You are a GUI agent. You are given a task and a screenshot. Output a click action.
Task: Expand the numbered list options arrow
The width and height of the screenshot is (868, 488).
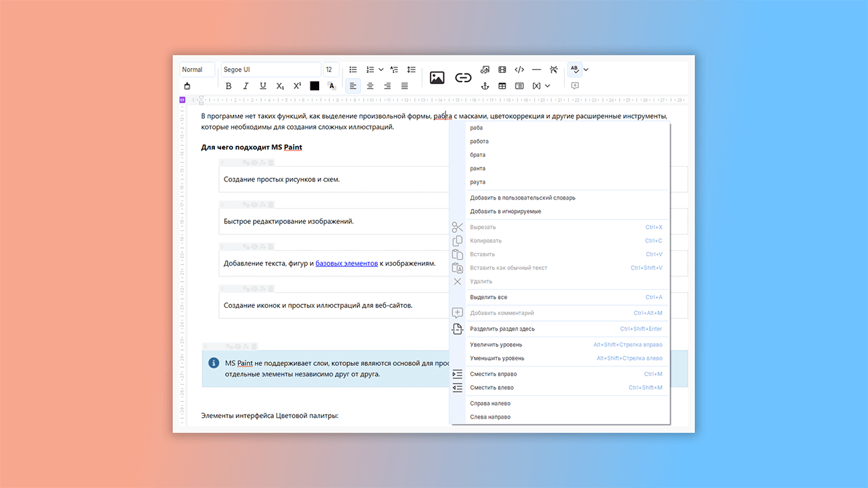pos(381,69)
